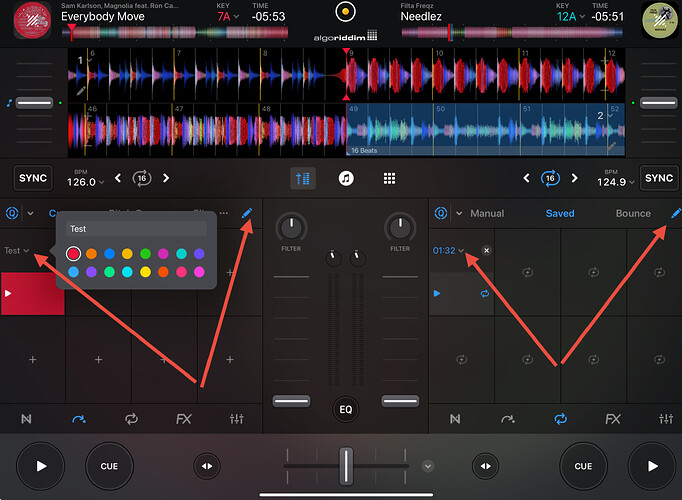Expand the Test cue name dropdown
Screen dimensions: 682x500
click(x=16, y=251)
